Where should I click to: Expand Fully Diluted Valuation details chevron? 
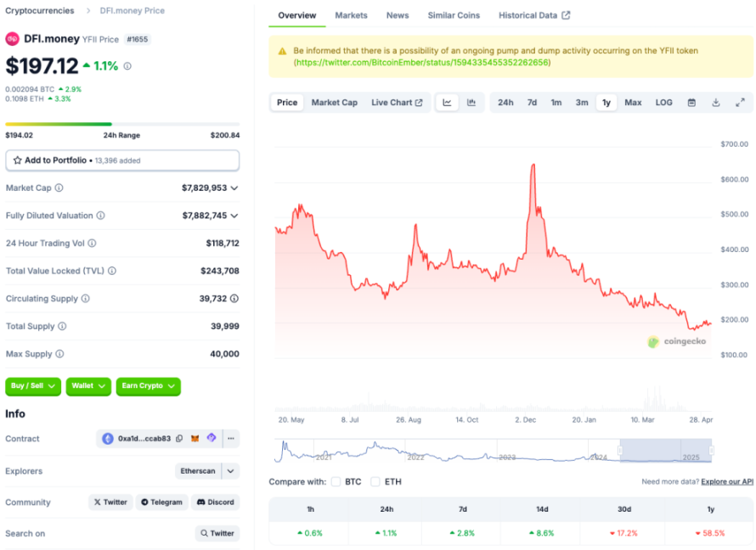pyautogui.click(x=234, y=216)
